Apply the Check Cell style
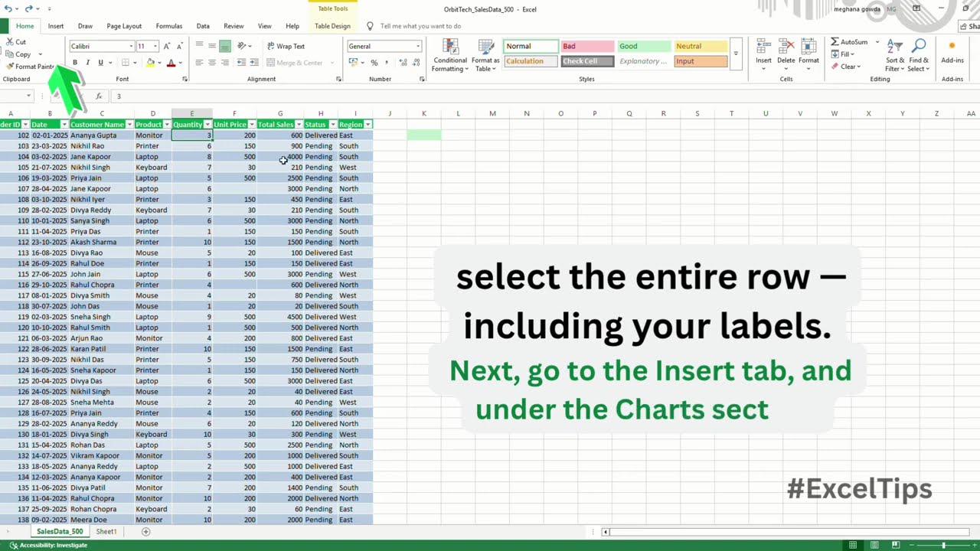Screen dimensions: 980x551 coord(587,61)
